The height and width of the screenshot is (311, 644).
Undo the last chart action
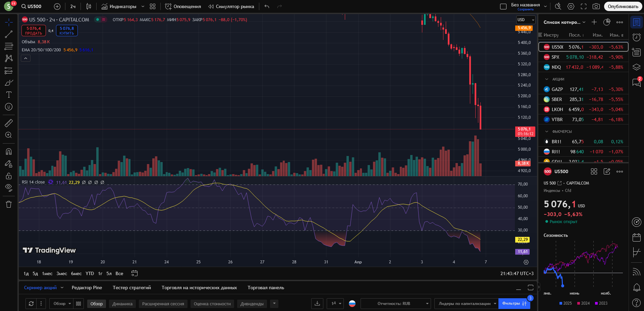[x=267, y=6]
